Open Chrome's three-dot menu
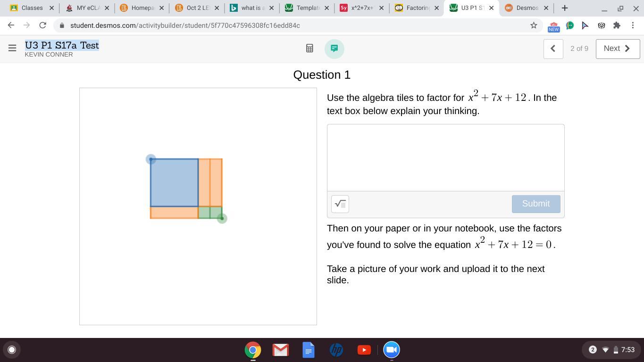 (633, 25)
